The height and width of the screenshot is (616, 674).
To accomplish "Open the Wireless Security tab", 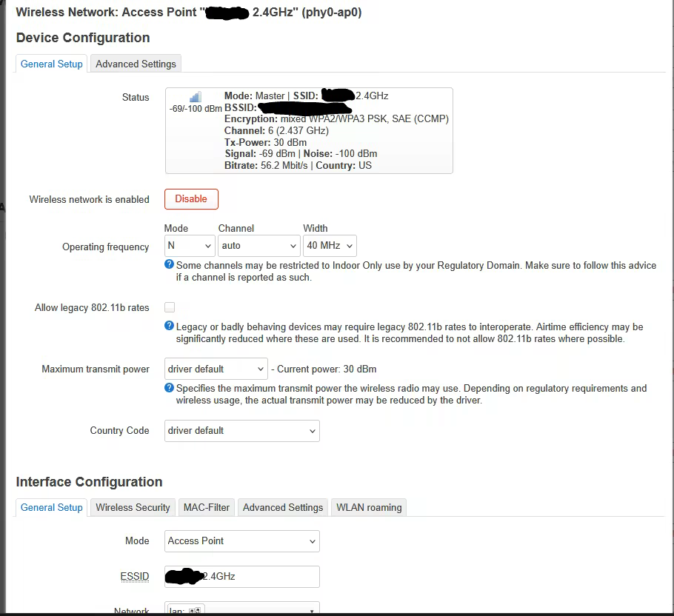I will tap(133, 507).
